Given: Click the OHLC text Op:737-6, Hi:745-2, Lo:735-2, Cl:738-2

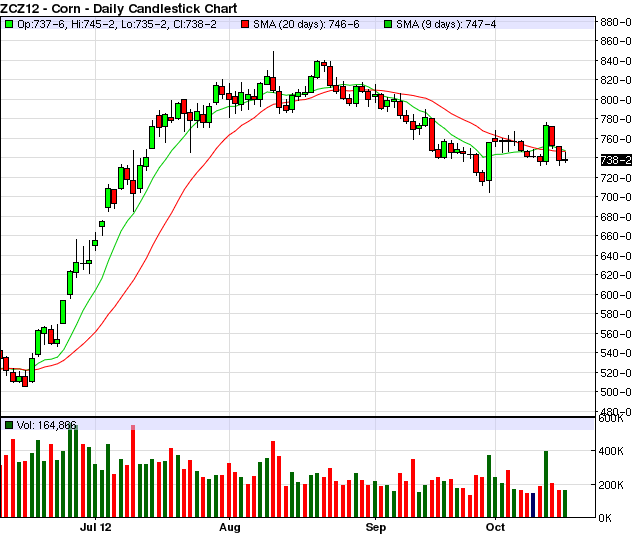Looking at the screenshot, I should [x=117, y=24].
